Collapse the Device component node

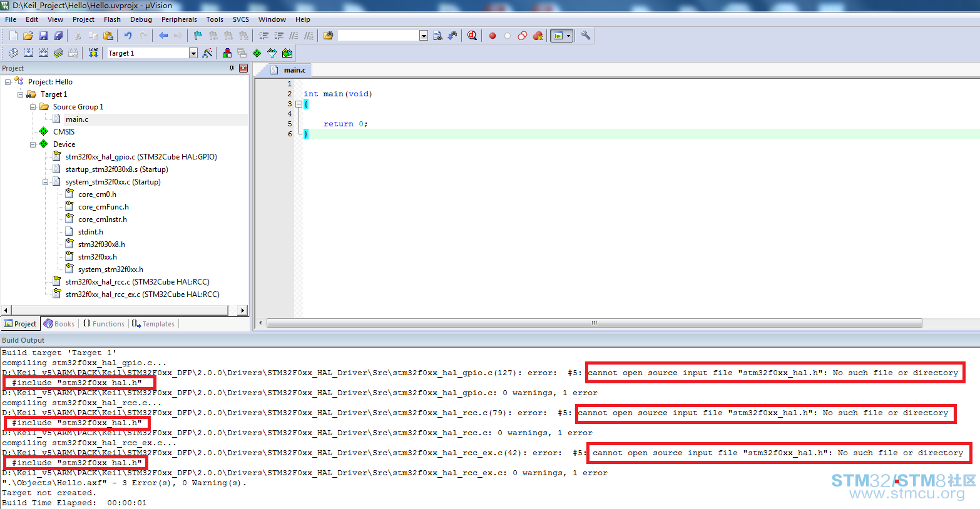coord(33,144)
